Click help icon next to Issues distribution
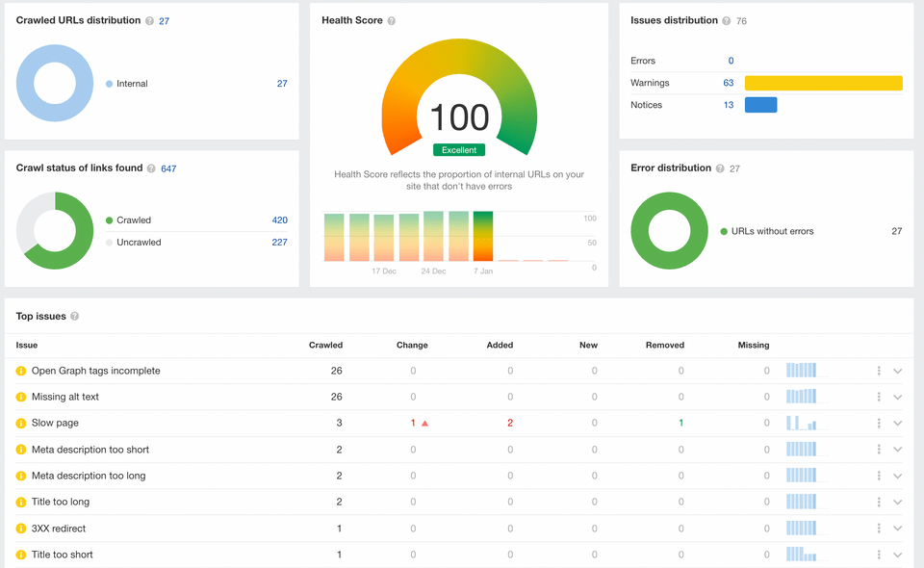This screenshot has height=568, width=924. click(727, 21)
